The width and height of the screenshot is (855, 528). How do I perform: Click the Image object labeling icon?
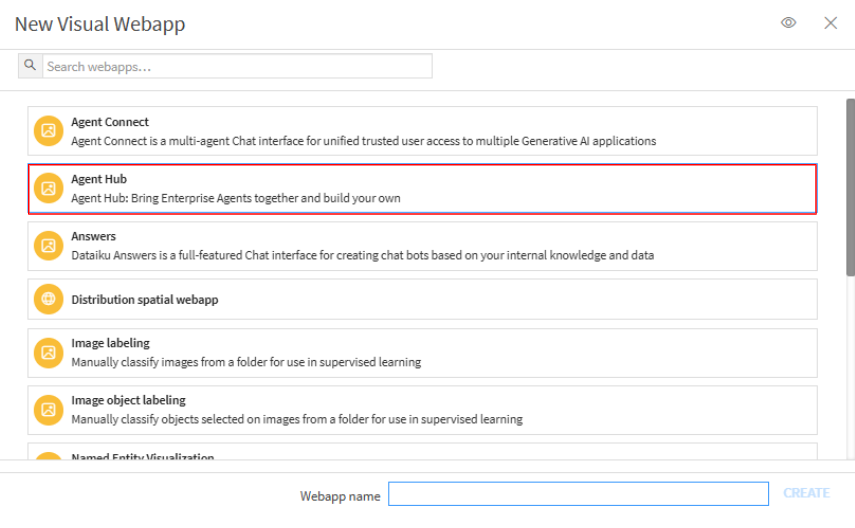pyautogui.click(x=48, y=409)
